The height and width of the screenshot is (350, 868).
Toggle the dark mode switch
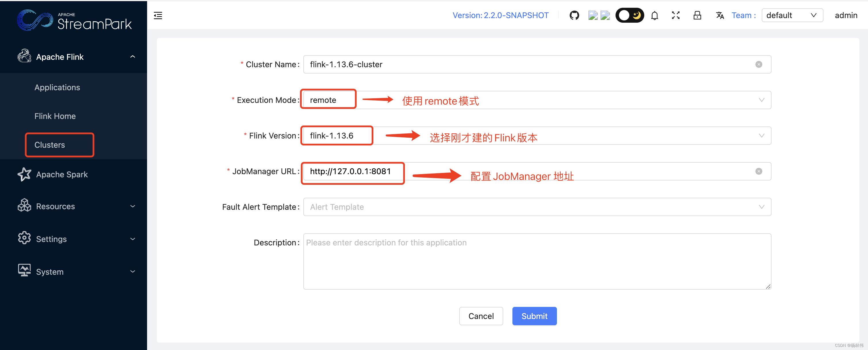point(629,16)
